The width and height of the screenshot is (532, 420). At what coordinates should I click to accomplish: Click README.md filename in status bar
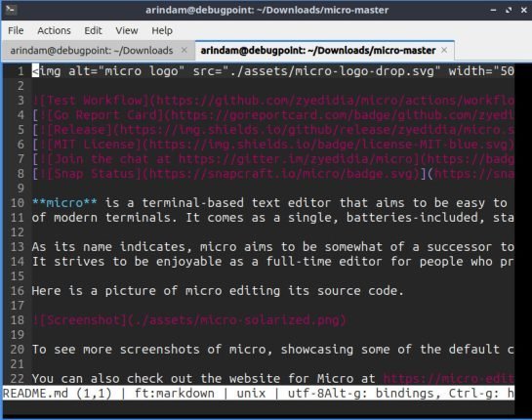35,394
